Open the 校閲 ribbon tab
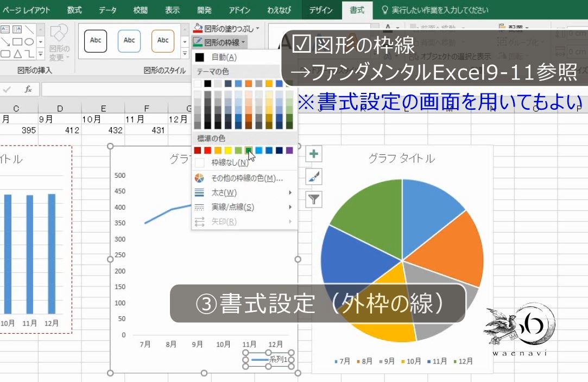588x382 pixels. (x=140, y=10)
